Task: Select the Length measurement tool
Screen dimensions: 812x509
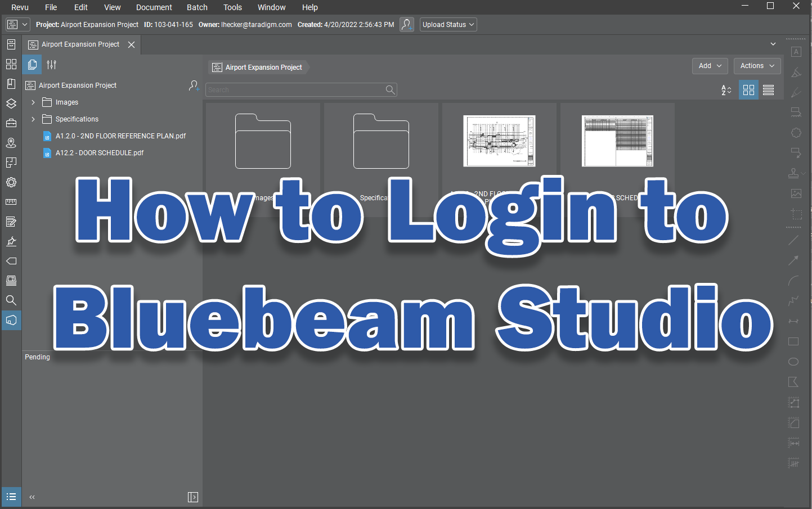Action: [x=793, y=443]
